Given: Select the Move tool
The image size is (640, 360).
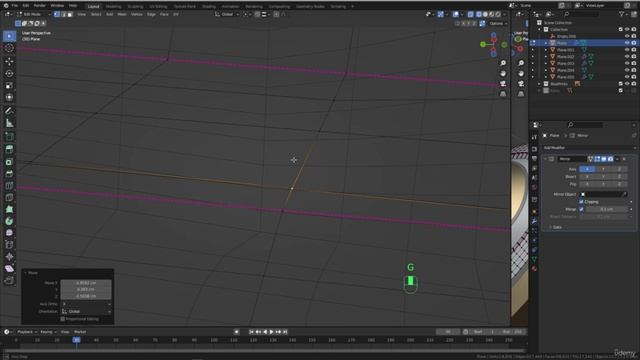Looking at the screenshot, I should point(9,62).
